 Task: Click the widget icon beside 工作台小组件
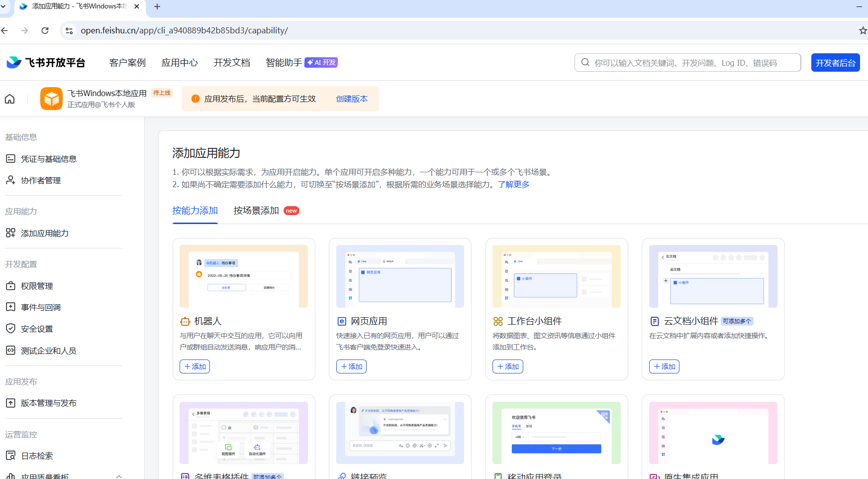pyautogui.click(x=498, y=321)
